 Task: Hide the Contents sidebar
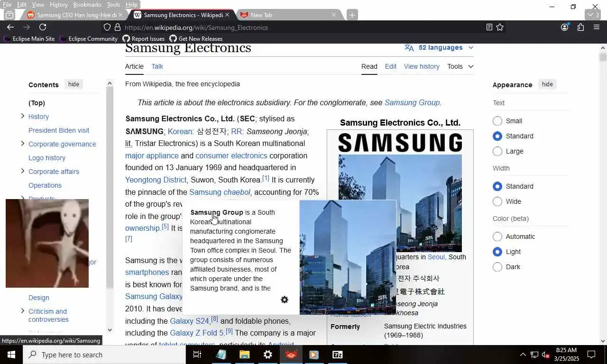tap(74, 84)
